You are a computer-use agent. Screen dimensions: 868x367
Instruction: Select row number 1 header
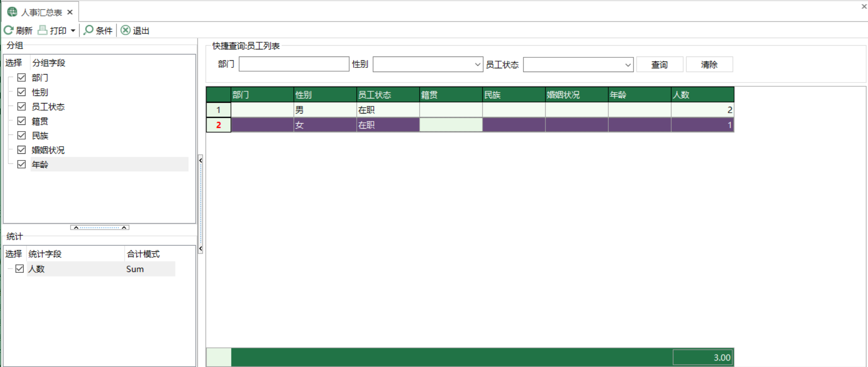218,110
